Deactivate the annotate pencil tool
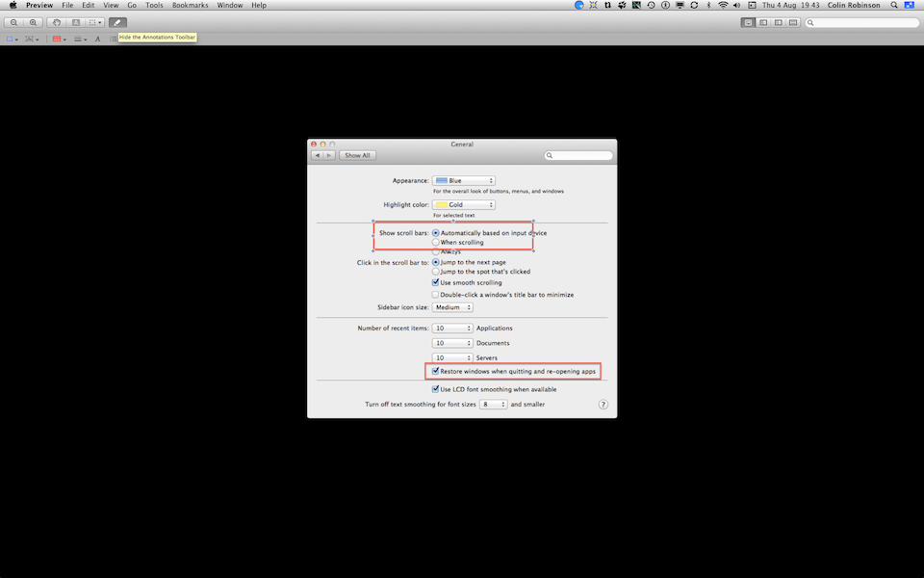924x578 pixels. (x=117, y=21)
